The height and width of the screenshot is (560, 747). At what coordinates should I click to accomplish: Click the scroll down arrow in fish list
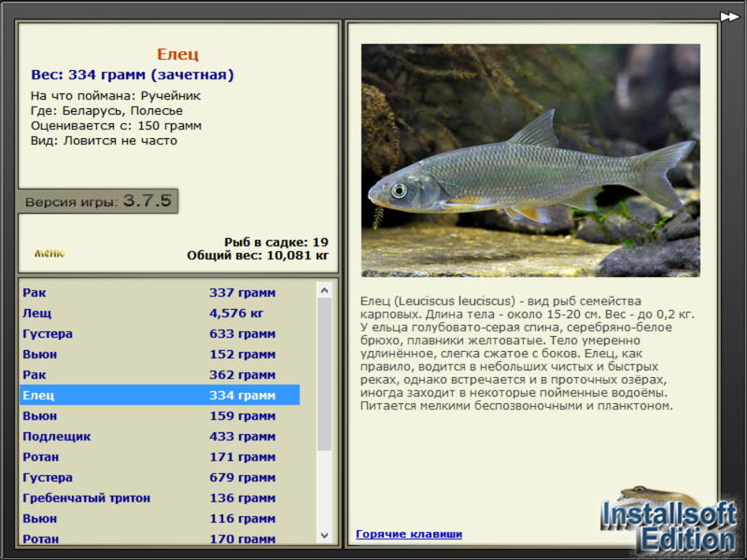324,536
